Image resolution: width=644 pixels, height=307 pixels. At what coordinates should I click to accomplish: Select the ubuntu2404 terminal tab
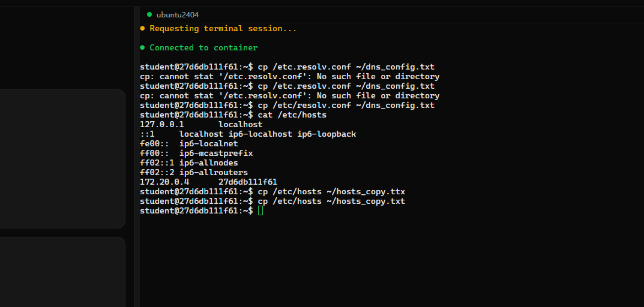173,15
